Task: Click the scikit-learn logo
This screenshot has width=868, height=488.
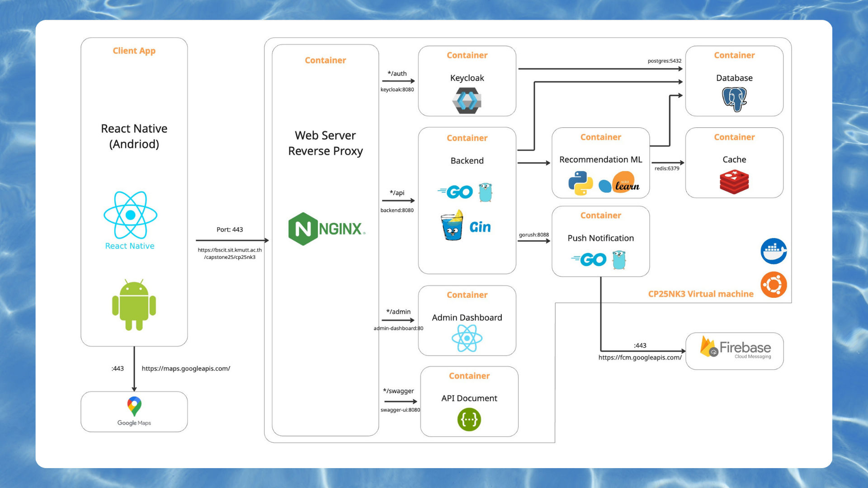Action: tap(620, 183)
